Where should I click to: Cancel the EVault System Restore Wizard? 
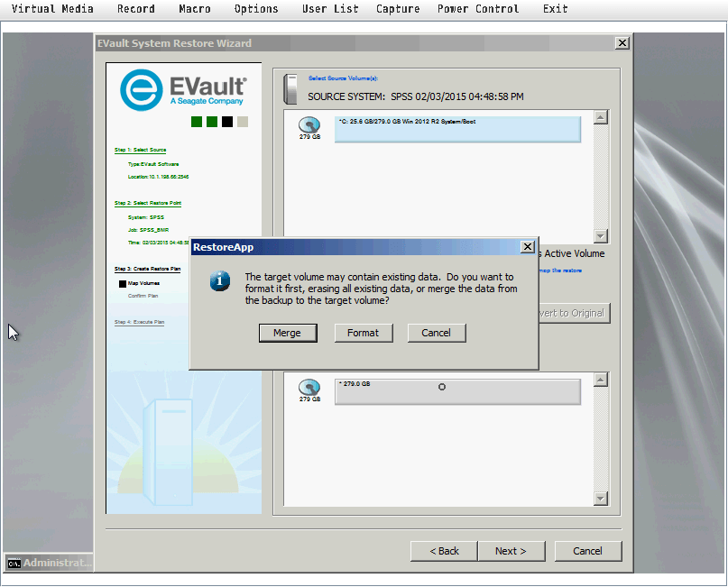coord(588,551)
